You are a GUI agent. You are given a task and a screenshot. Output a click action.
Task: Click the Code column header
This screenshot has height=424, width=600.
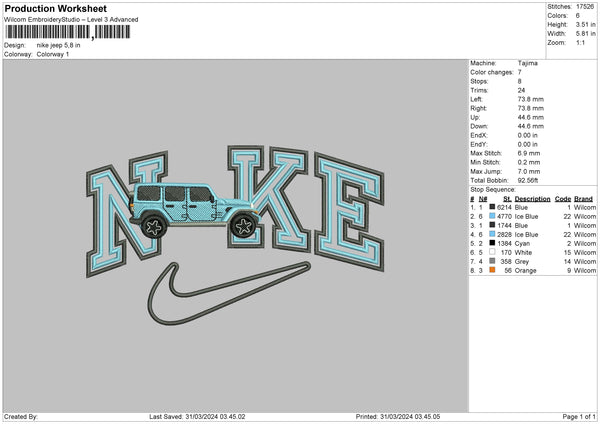coord(562,199)
